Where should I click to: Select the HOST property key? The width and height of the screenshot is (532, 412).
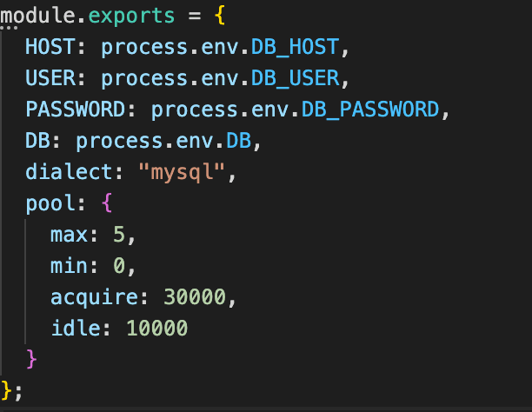[x=50, y=46]
